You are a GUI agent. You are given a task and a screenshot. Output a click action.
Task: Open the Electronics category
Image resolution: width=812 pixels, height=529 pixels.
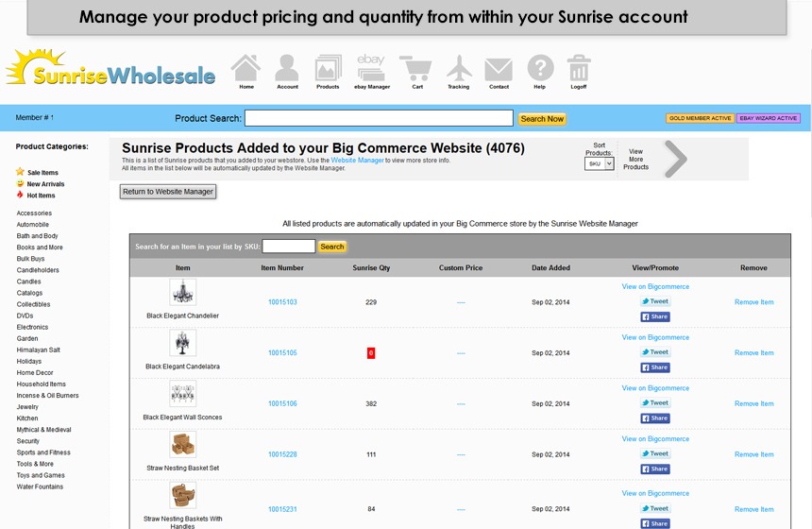(32, 327)
